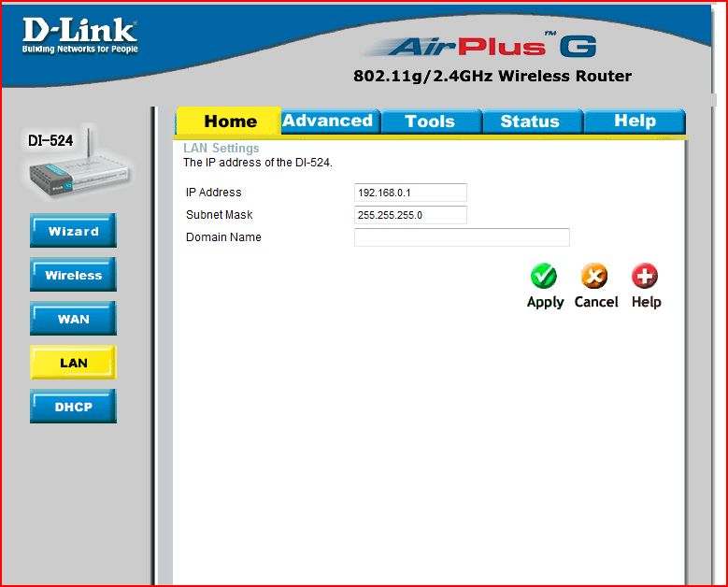Click the 'IP Address' label
Viewport: 728px width, 587px height.
pyautogui.click(x=214, y=193)
